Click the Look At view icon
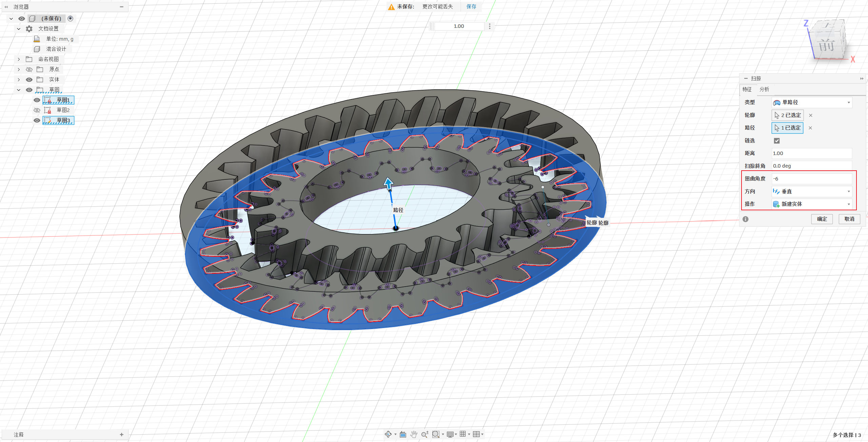Screen dimensions: 868x442 click(403, 434)
